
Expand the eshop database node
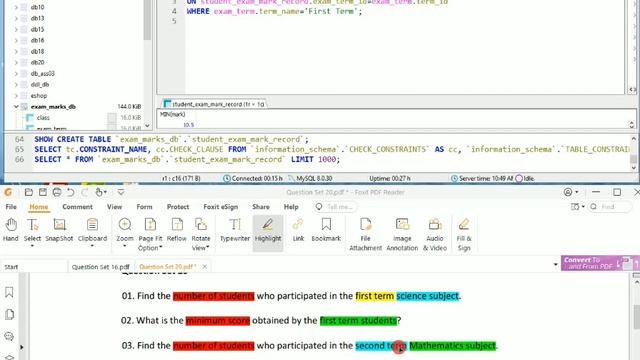[16, 96]
